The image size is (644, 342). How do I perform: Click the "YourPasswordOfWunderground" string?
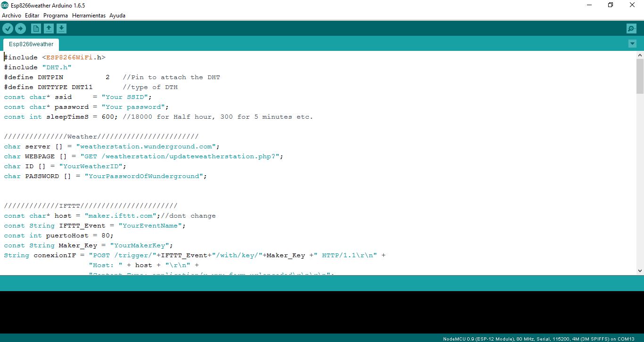click(144, 176)
